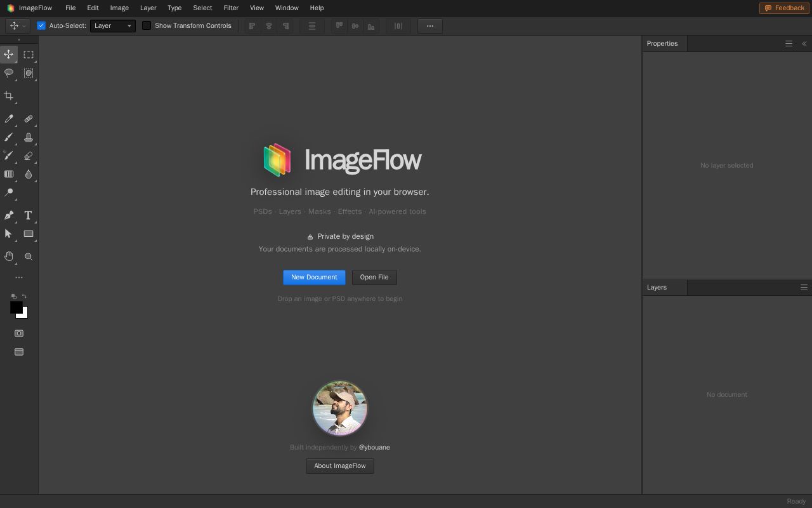Select the Lasso tool
Screen dimensions: 812x508
(x=9, y=73)
